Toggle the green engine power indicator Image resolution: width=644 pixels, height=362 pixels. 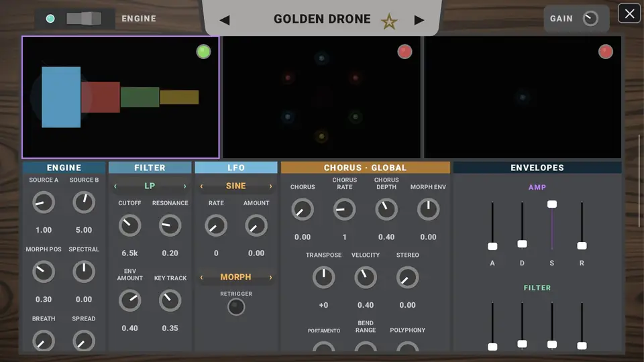(x=203, y=52)
